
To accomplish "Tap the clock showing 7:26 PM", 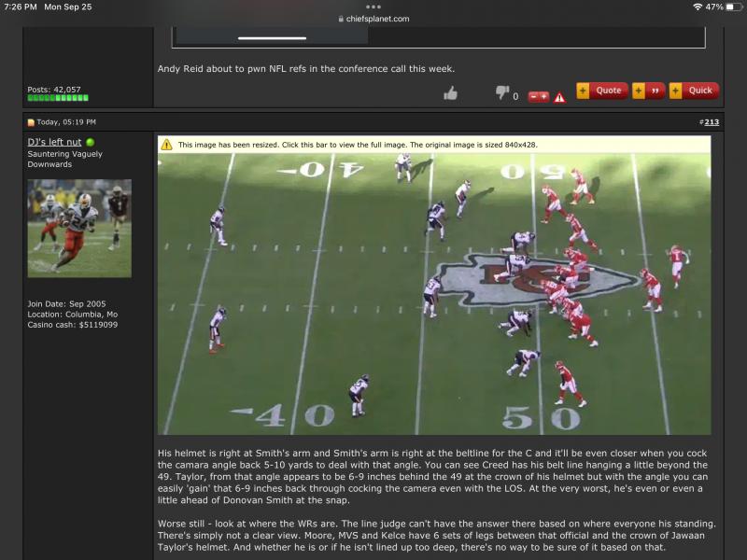I will [x=21, y=7].
